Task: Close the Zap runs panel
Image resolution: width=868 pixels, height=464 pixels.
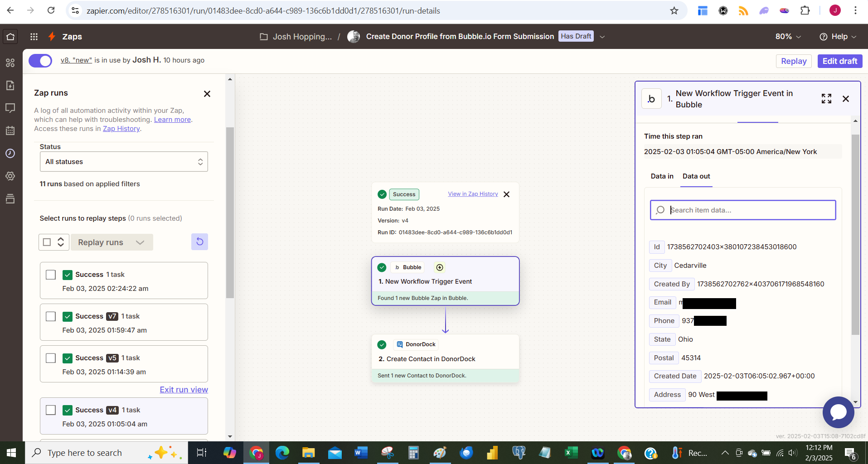Action: click(207, 94)
